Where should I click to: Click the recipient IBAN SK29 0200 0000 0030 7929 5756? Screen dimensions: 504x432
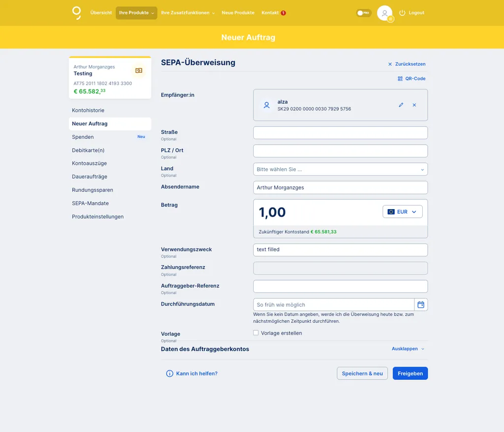314,109
